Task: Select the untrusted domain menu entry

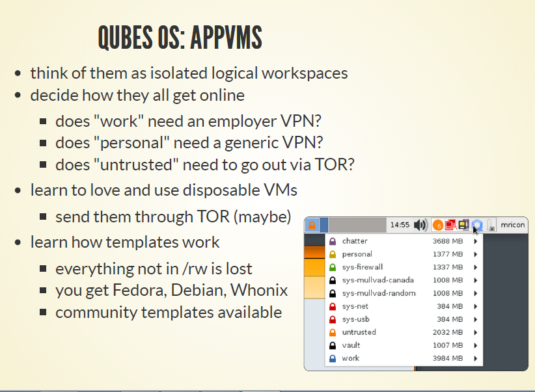Action: (x=404, y=332)
